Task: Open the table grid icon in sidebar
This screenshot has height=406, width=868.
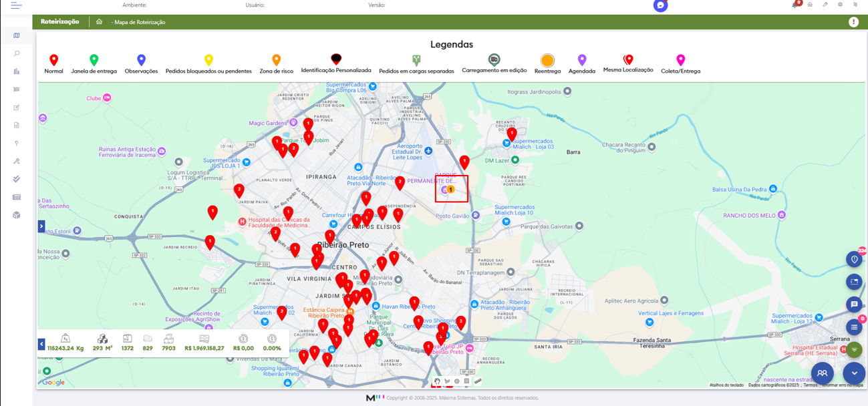Action: pyautogui.click(x=17, y=197)
